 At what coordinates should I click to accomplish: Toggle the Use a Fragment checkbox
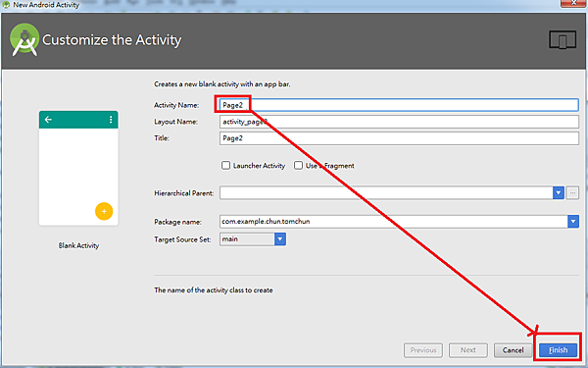(298, 166)
